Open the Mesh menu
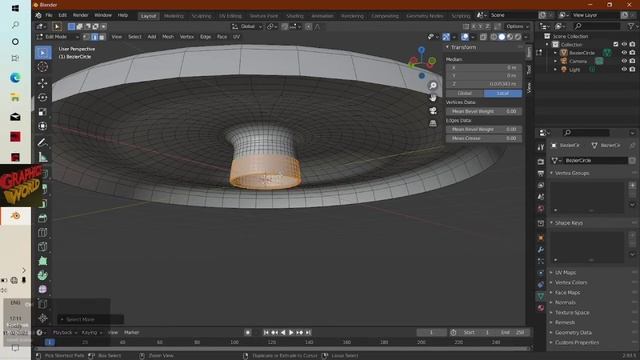This screenshot has height=360, width=640. point(168,37)
